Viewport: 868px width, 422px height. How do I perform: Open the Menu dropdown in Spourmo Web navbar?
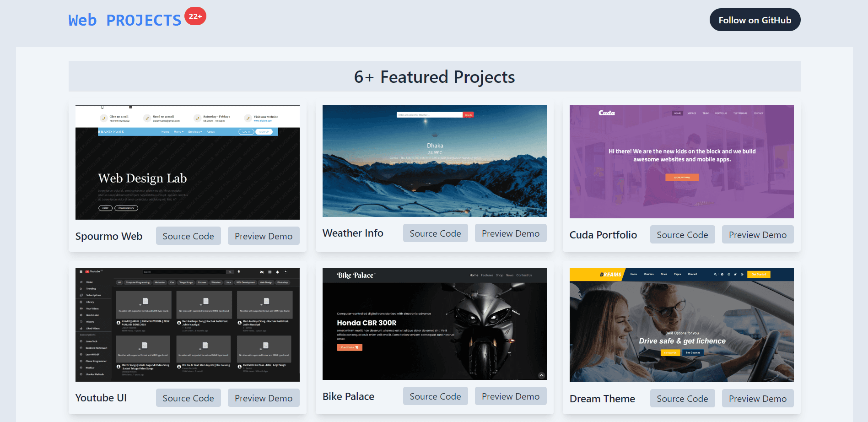[178, 132]
